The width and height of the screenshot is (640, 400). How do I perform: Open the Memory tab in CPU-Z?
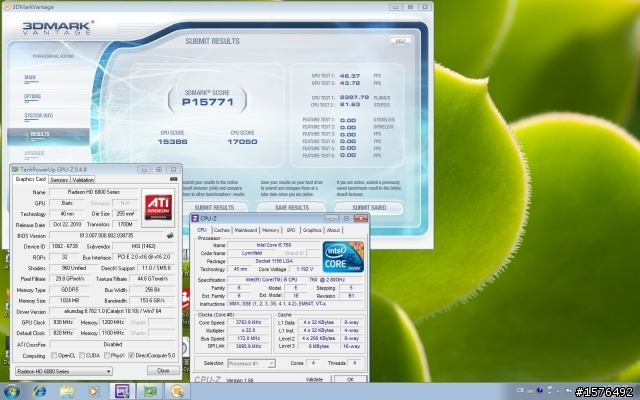coord(270,230)
